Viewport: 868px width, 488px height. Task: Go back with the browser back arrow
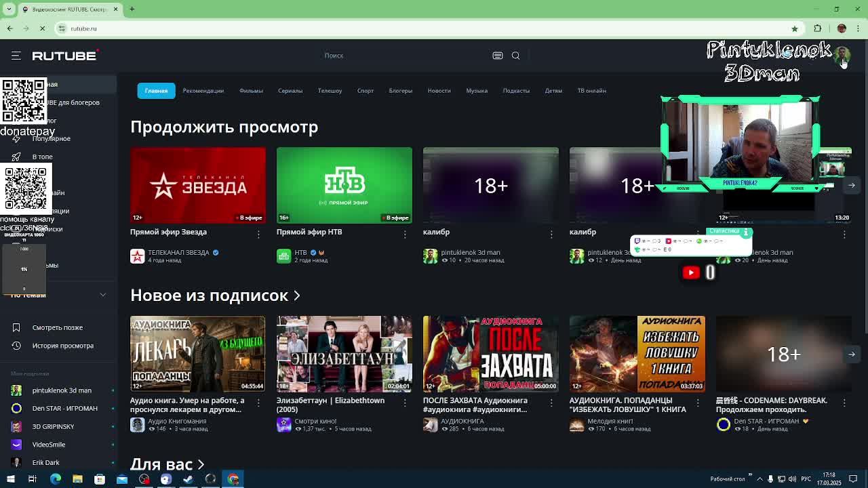tap(9, 28)
